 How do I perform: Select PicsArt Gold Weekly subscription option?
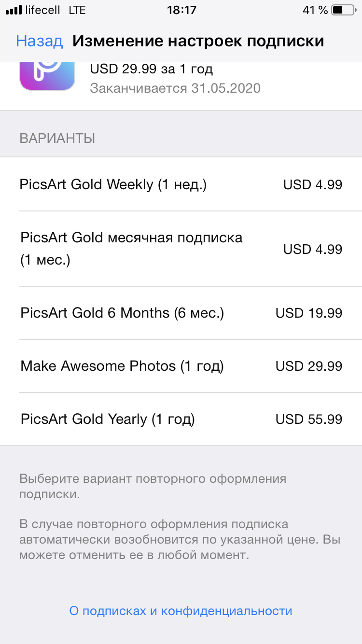point(181,184)
